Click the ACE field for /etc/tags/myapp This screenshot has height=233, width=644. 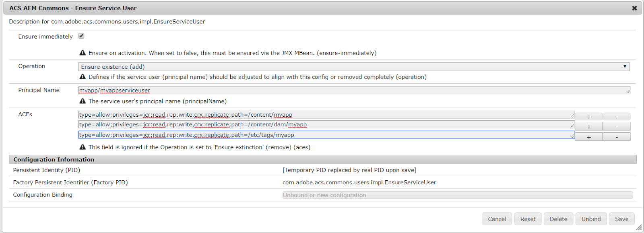click(x=326, y=135)
